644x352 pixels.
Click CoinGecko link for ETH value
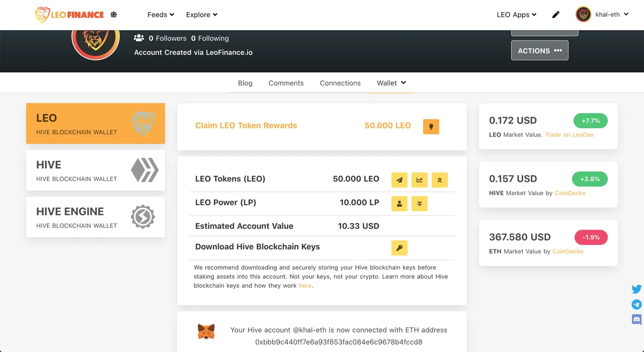pyautogui.click(x=568, y=251)
